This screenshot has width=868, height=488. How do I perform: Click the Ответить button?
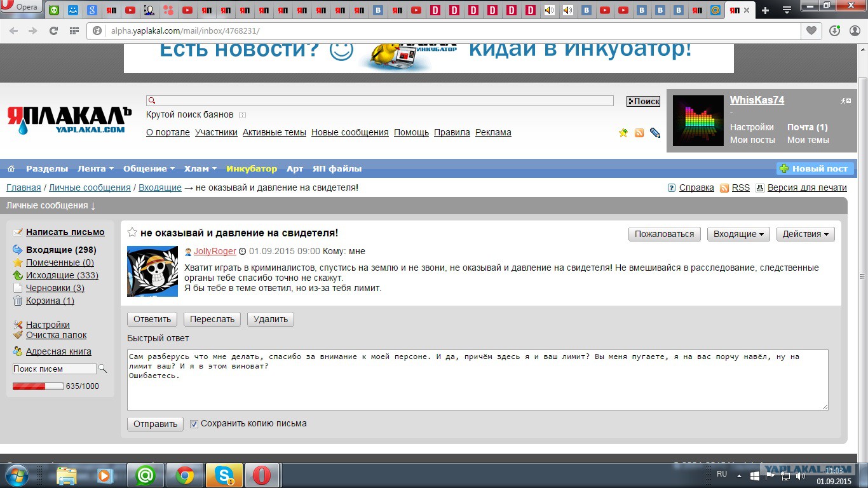pos(153,319)
